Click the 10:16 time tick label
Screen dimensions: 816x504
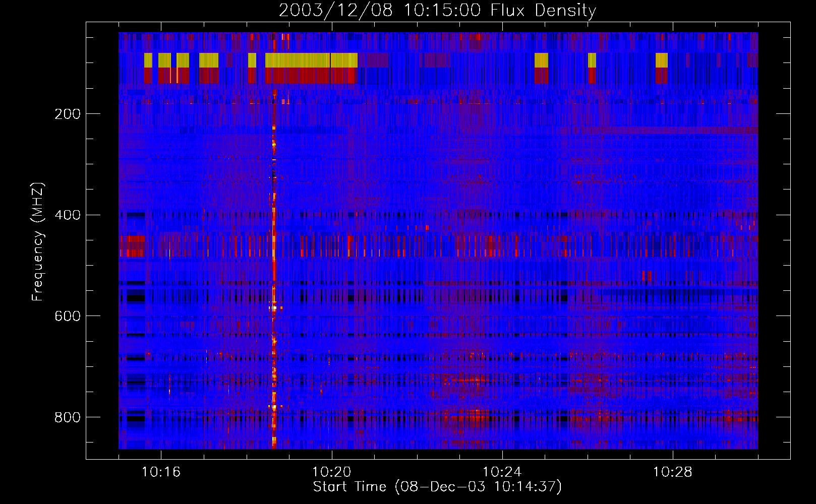161,472
